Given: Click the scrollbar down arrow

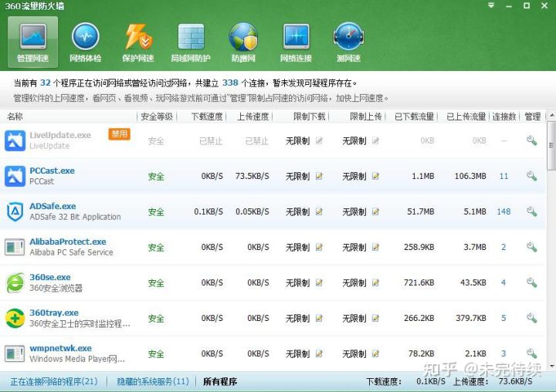Looking at the screenshot, I should (x=551, y=366).
